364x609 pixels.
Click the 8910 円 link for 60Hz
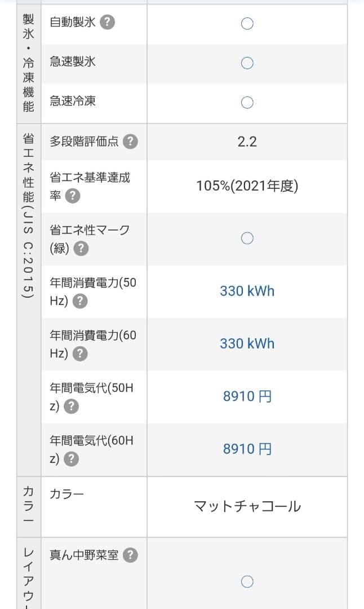tap(247, 449)
